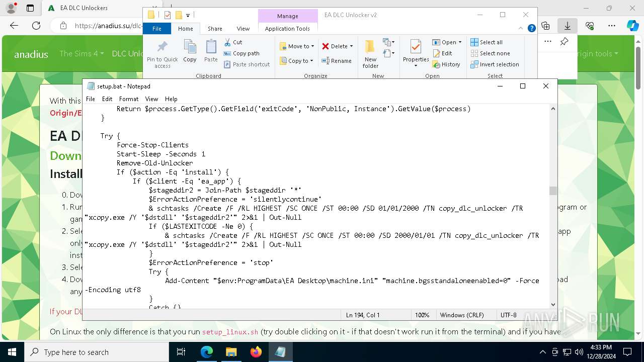
Task: Click the Notepad scroll up arrow
Action: [553, 108]
